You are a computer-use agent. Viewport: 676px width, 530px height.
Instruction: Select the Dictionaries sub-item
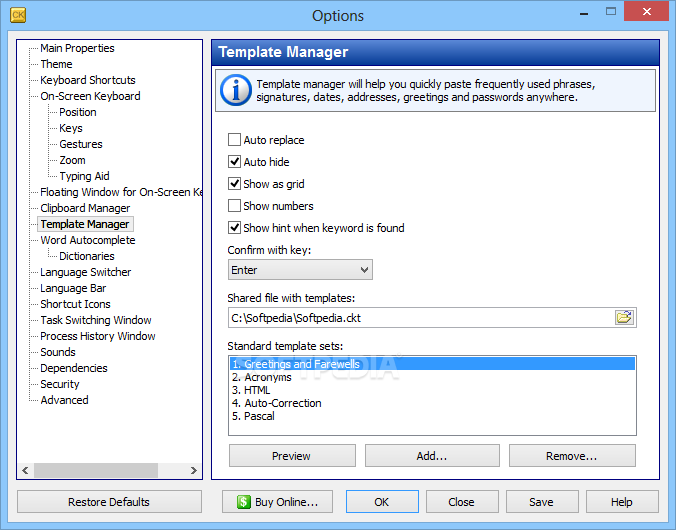(87, 256)
